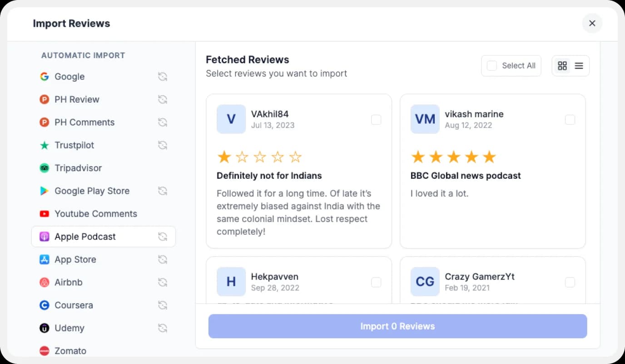
Task: Click the Tripadvisor icon
Action: [x=44, y=168]
